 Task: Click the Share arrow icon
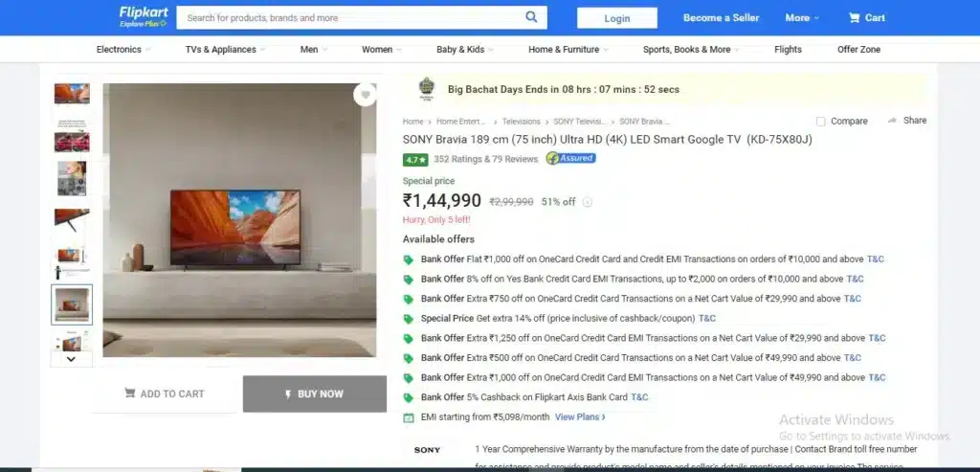pyautogui.click(x=893, y=120)
